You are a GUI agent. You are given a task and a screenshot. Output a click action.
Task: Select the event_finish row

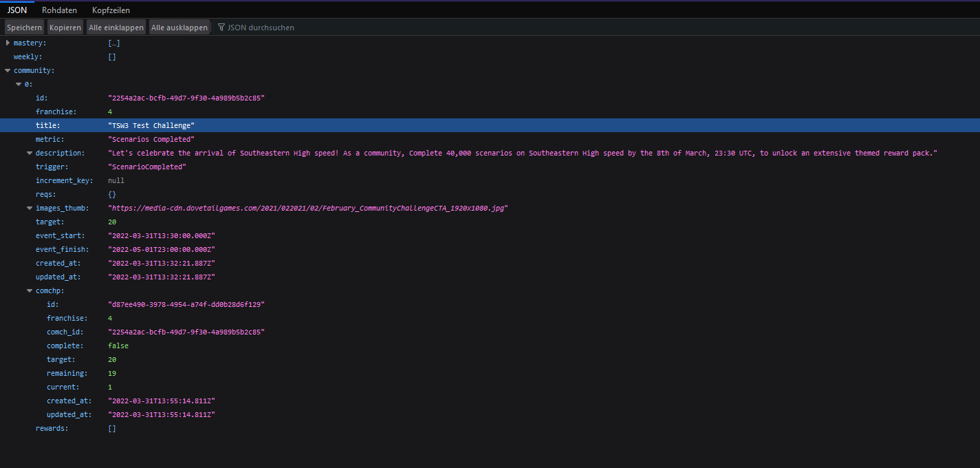point(60,249)
